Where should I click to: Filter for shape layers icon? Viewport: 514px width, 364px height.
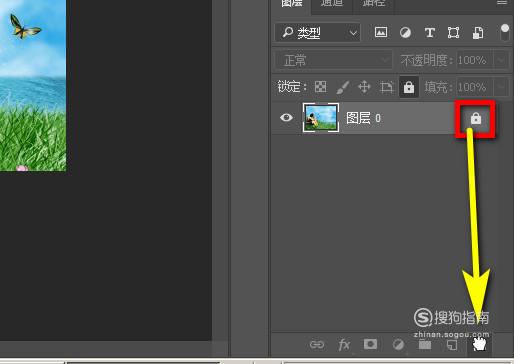[x=453, y=33]
